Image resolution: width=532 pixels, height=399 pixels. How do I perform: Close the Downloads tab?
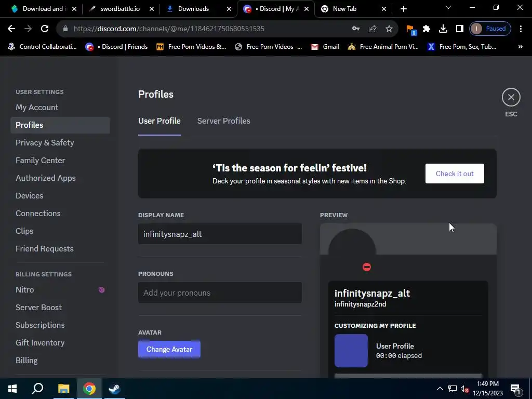[x=229, y=9]
